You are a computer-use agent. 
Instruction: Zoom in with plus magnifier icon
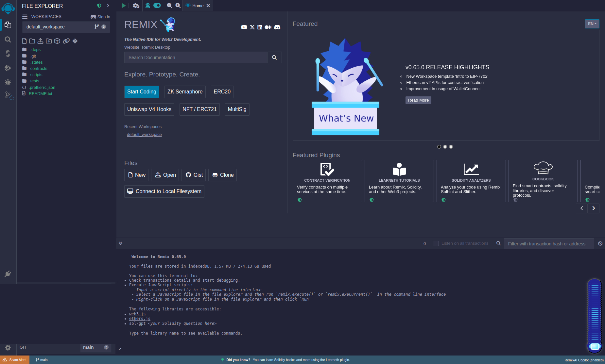tap(178, 6)
